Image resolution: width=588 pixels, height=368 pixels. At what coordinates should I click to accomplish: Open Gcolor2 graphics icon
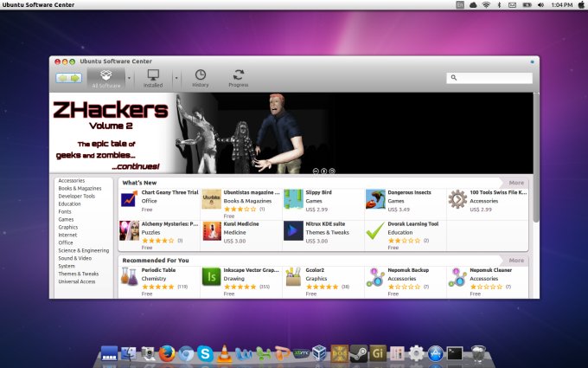tap(293, 277)
